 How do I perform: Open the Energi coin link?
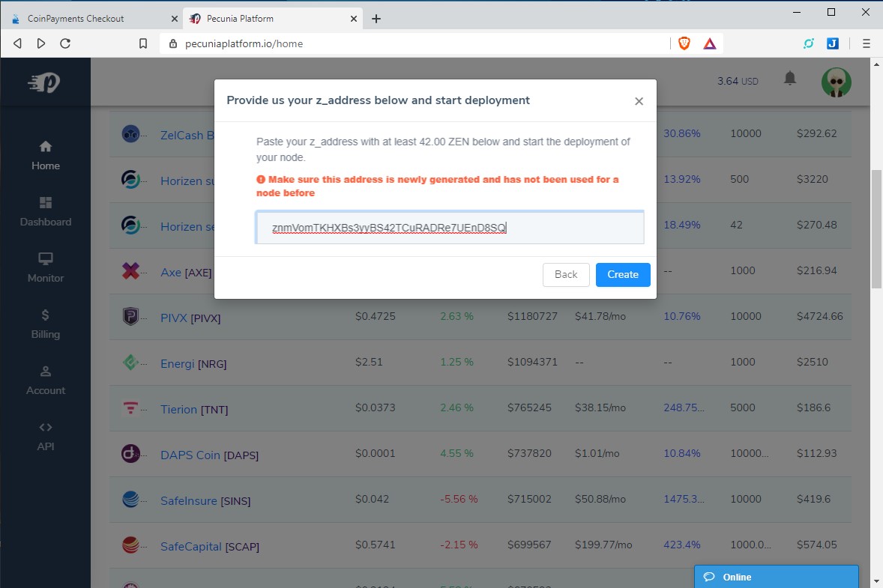(x=193, y=363)
